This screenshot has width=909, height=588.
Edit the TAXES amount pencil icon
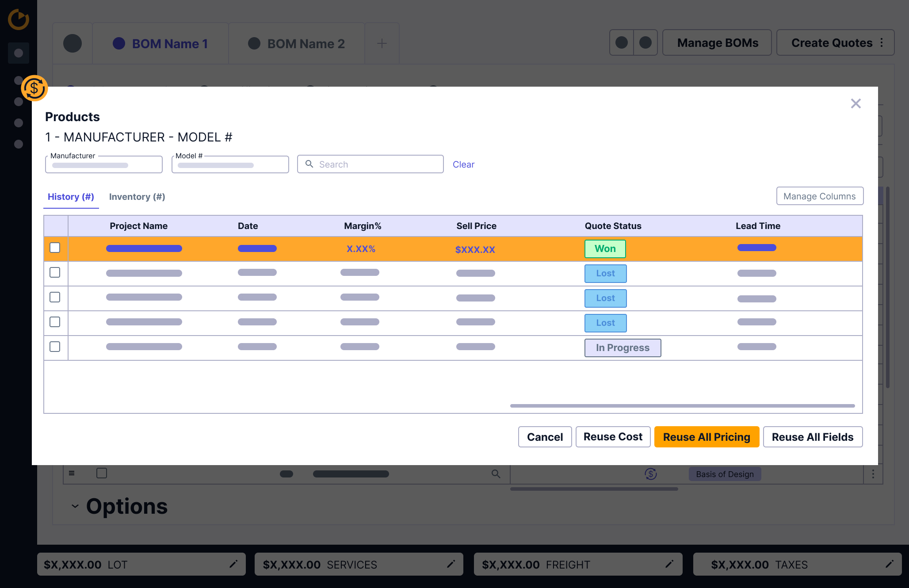point(890,564)
